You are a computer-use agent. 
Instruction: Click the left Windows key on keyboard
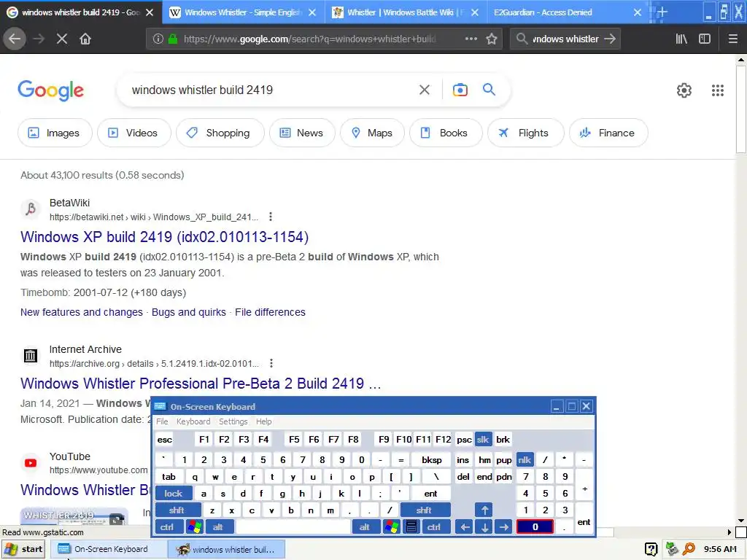click(195, 527)
